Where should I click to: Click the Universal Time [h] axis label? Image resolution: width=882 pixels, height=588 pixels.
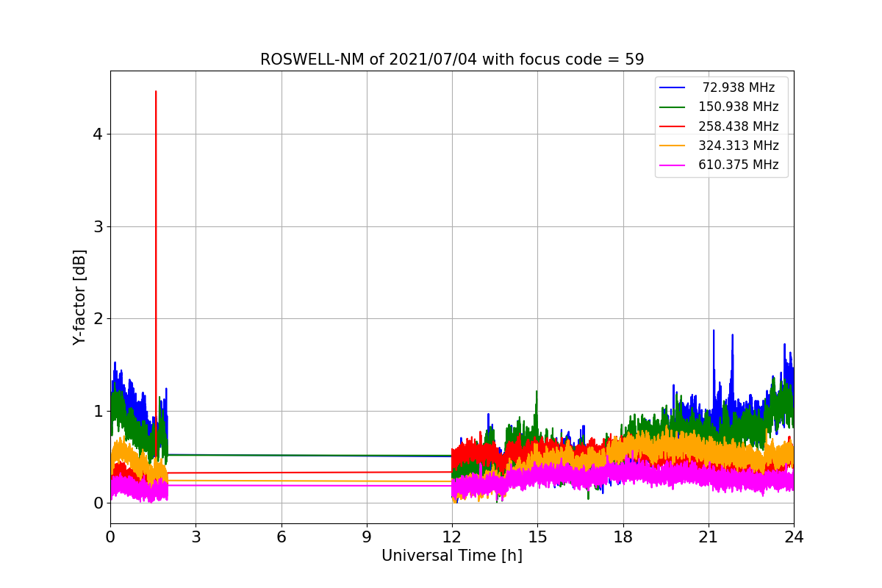click(452, 556)
